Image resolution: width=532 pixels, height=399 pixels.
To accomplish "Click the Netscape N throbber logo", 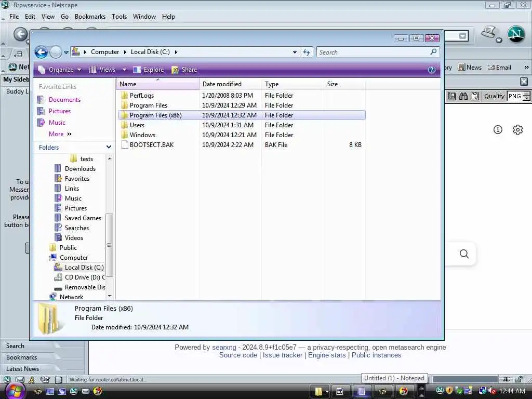I will [516, 34].
